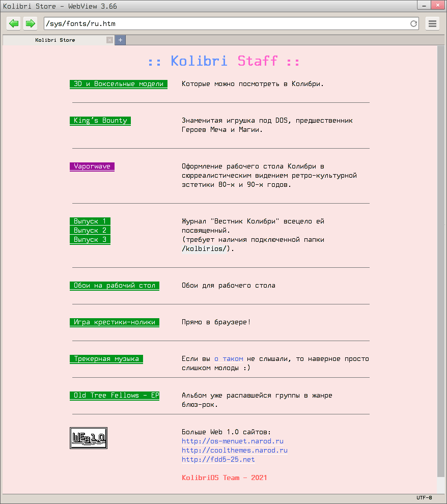Reload the page with refresh icon
Screen dimensions: 447x504
[413, 23]
